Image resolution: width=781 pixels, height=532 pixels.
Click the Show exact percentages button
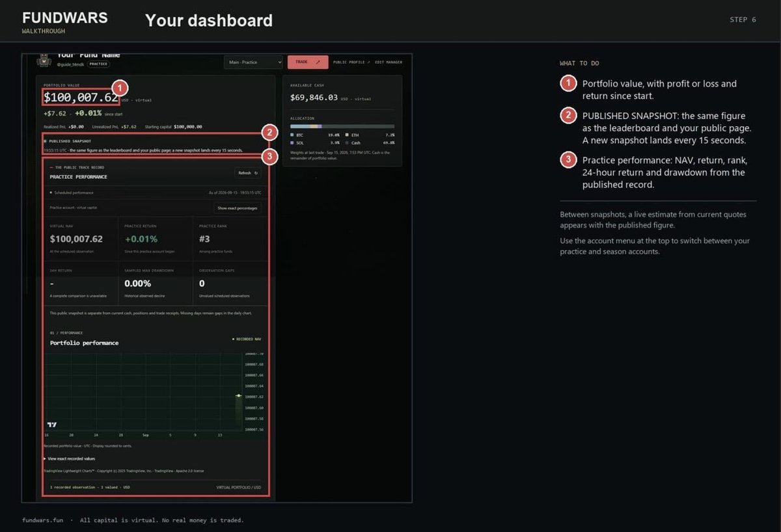(238, 208)
